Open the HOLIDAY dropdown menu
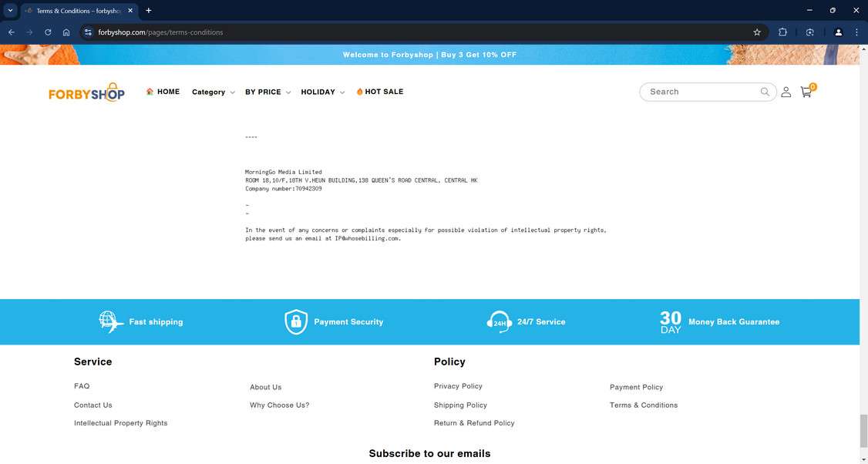Viewport: 868px width, 464px height. (322, 92)
